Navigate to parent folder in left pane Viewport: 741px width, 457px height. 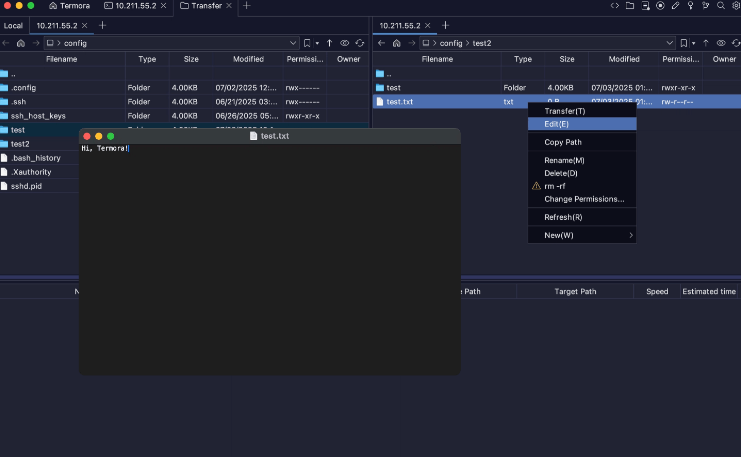(x=329, y=43)
